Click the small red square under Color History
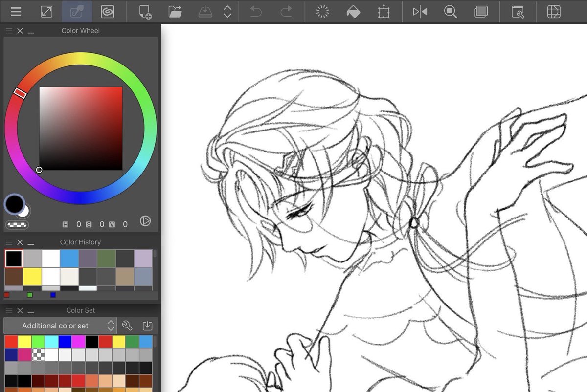This screenshot has height=392, width=587. [6, 295]
